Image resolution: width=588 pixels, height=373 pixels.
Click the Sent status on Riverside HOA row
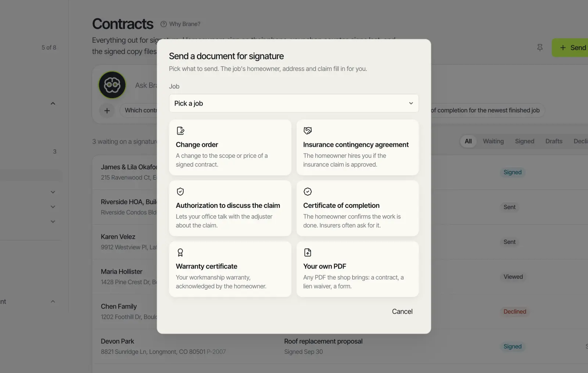click(509, 207)
